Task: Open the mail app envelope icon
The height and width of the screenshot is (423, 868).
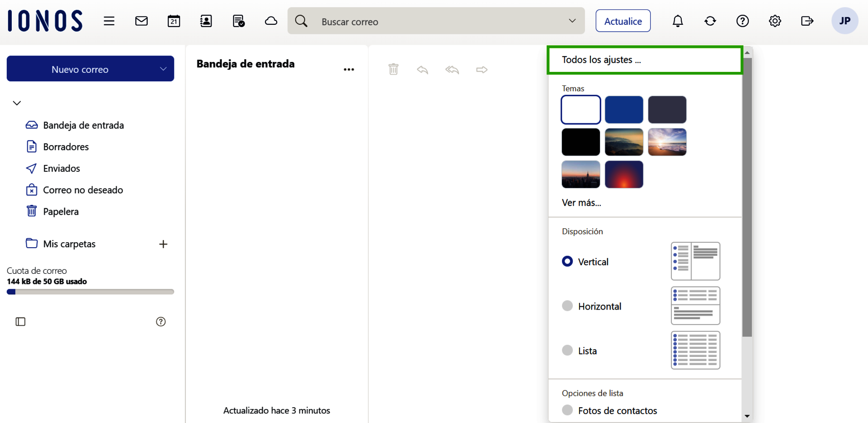Action: [142, 21]
